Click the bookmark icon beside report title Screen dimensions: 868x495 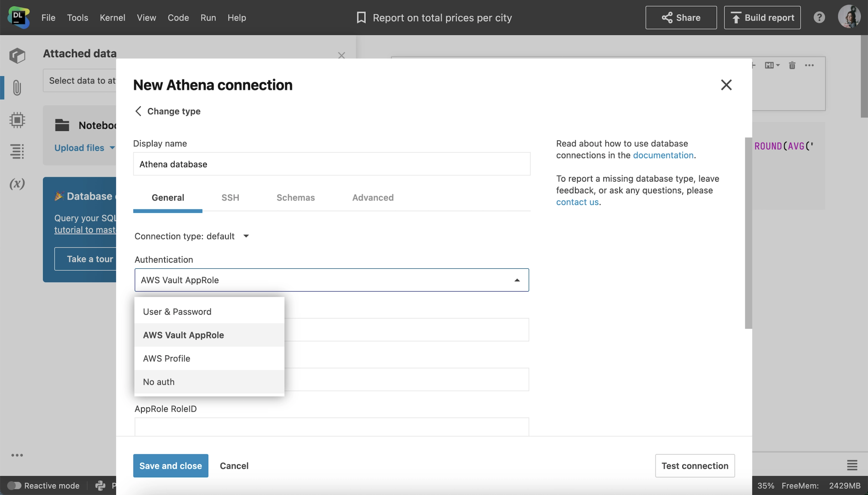click(361, 17)
